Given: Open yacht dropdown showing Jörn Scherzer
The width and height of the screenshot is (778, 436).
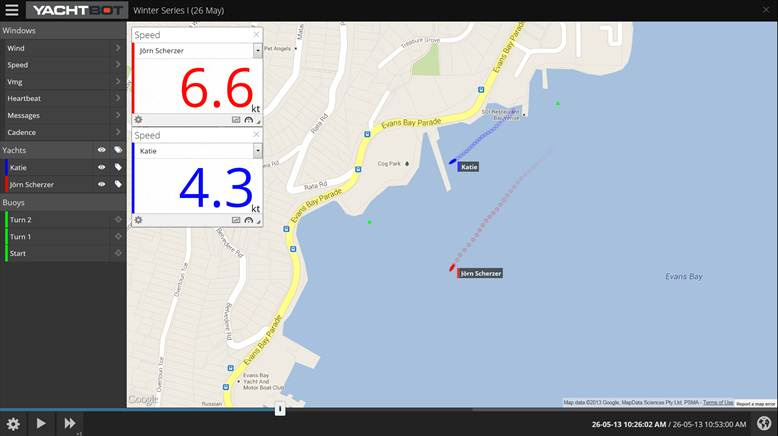Looking at the screenshot, I should (257, 50).
